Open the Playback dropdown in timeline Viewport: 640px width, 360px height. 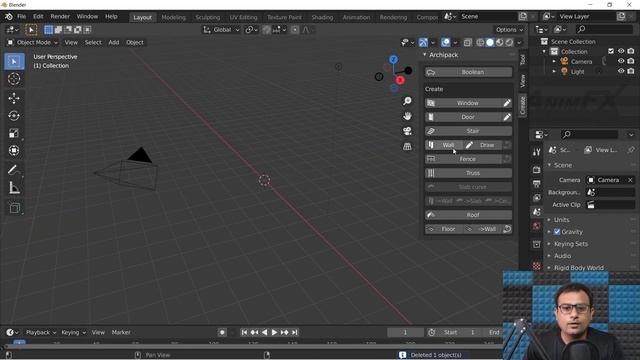41,333
